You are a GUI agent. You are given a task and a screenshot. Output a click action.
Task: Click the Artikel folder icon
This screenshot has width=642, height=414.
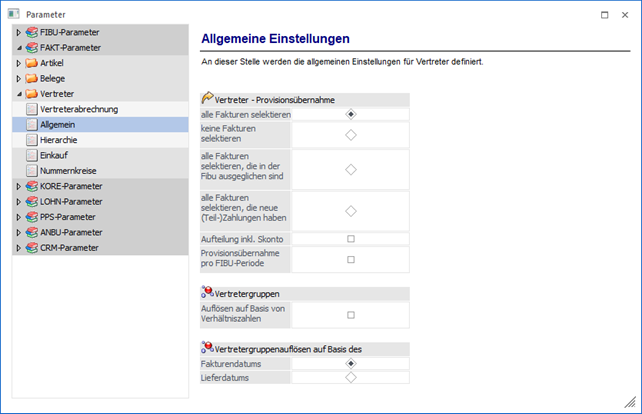32,63
